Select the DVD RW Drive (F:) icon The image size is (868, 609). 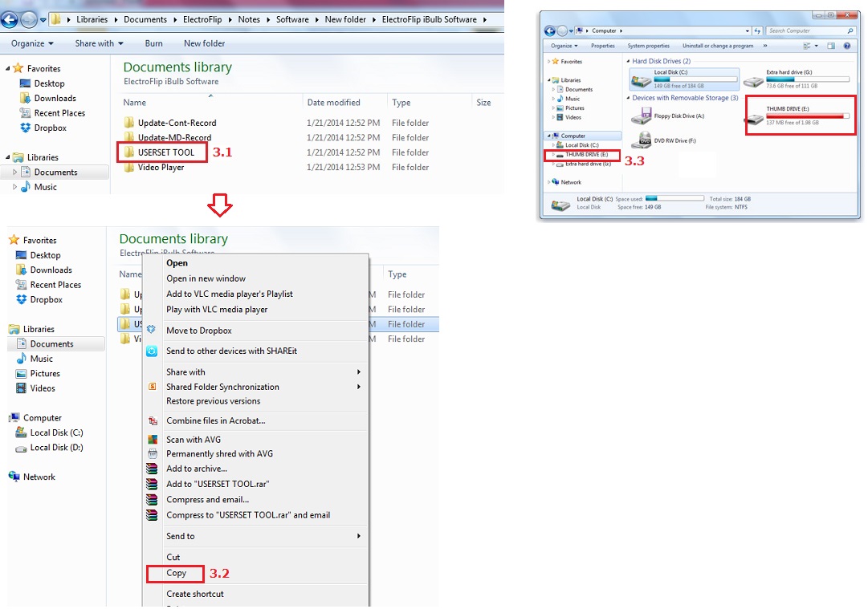[x=641, y=140]
